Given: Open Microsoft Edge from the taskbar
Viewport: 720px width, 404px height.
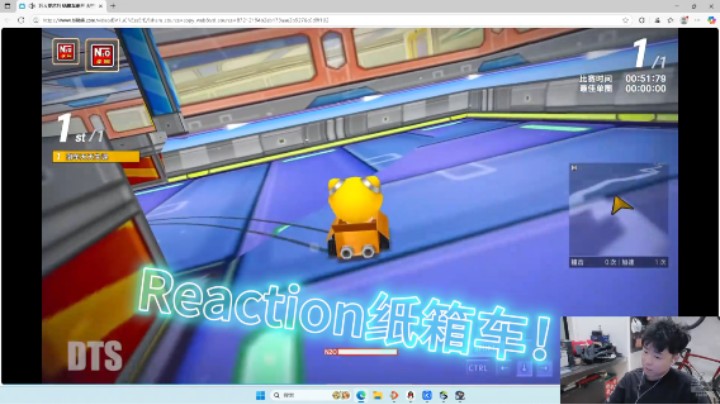Looking at the screenshot, I should click(x=361, y=395).
